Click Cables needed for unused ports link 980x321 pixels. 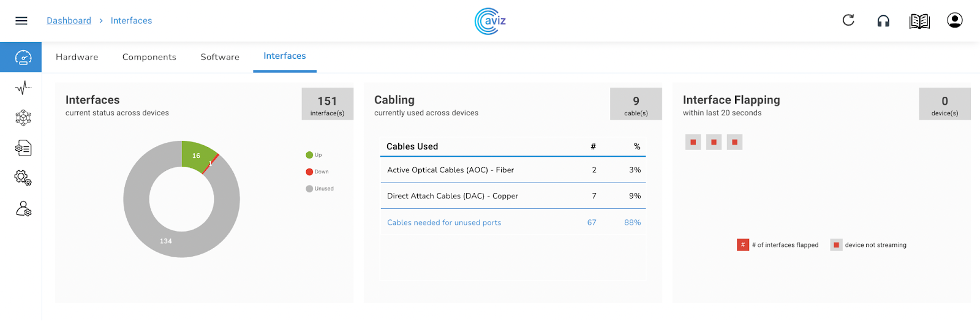click(x=444, y=222)
